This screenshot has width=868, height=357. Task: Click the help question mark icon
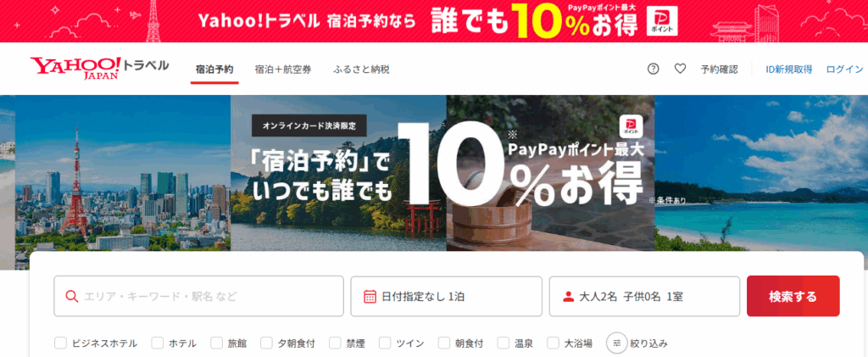[654, 70]
